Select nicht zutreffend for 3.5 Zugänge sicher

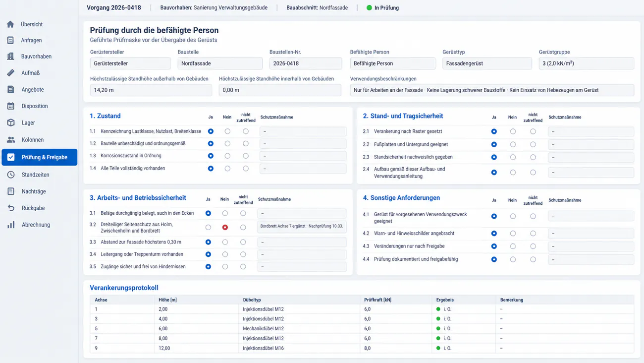243,267
